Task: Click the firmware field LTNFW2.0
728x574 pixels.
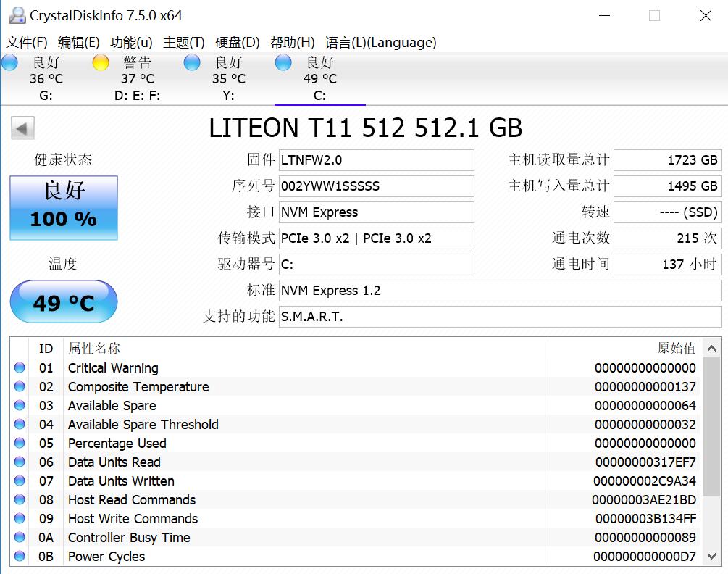Action: [377, 160]
